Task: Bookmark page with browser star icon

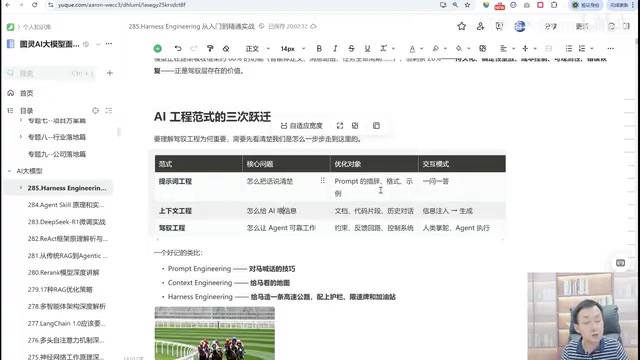Action: pos(468,5)
